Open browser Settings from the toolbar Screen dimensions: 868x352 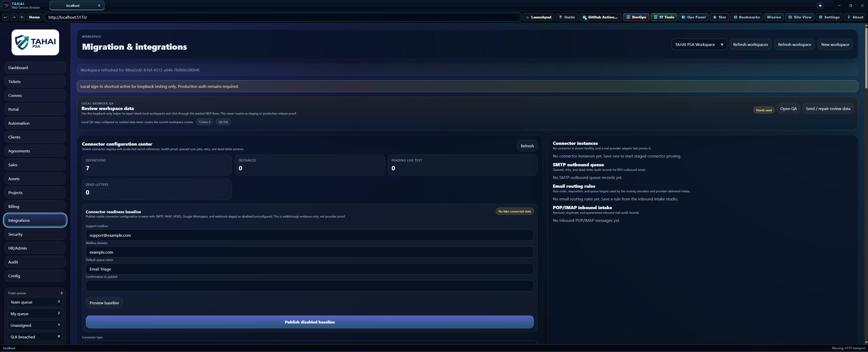coord(829,17)
